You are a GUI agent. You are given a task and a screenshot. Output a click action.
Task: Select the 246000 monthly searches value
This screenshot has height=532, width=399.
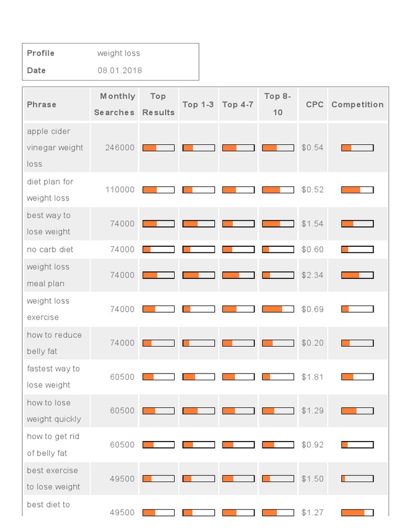[x=119, y=148]
